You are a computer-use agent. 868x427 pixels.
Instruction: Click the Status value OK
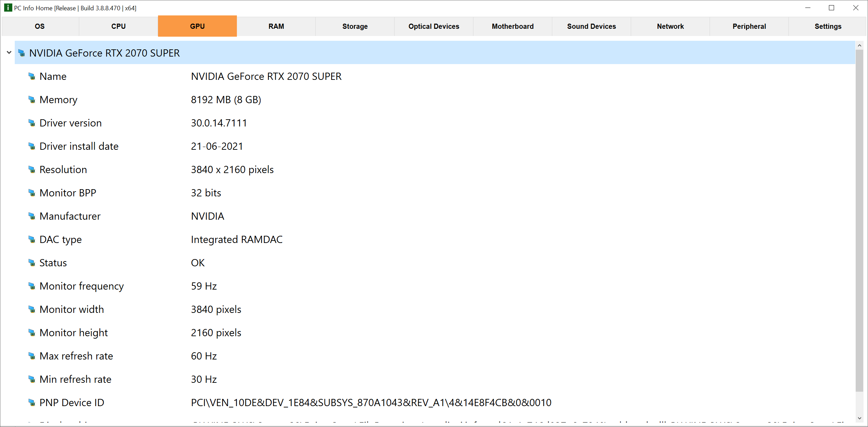(x=198, y=263)
